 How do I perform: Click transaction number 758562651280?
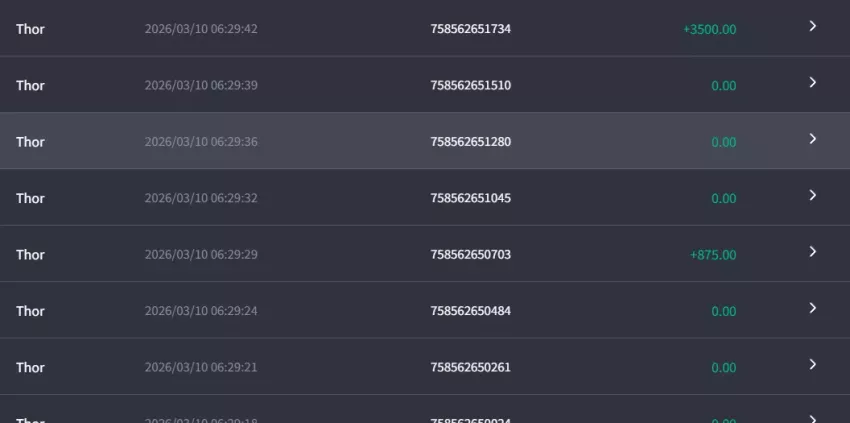[471, 142]
